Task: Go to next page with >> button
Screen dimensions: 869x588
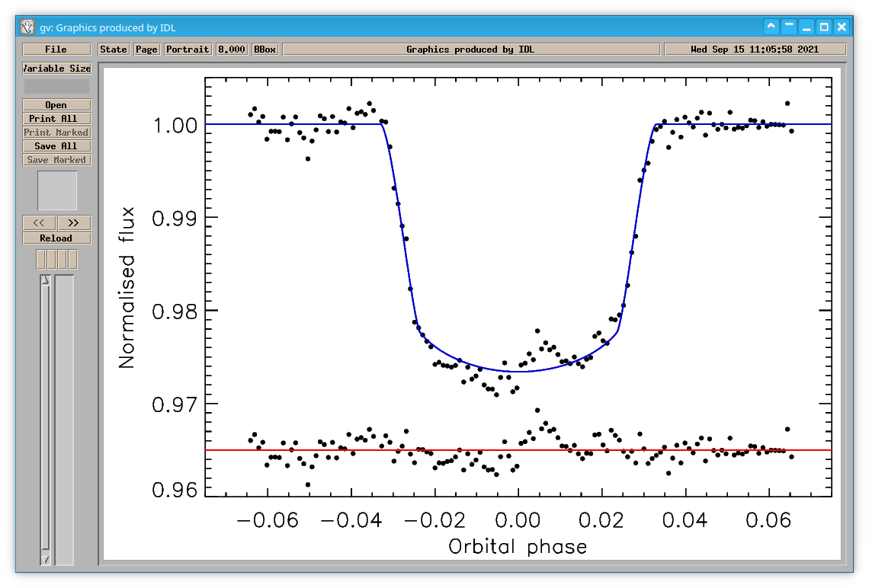Action: [74, 222]
